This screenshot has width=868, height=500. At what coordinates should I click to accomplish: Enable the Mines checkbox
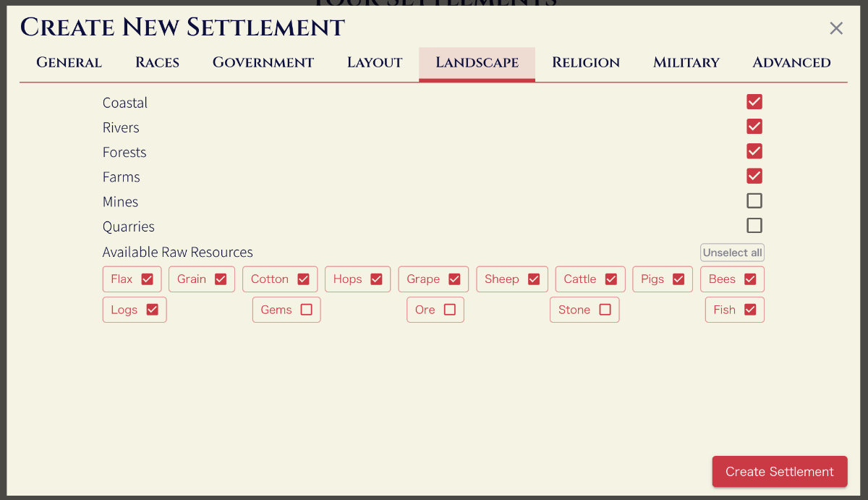[754, 200]
